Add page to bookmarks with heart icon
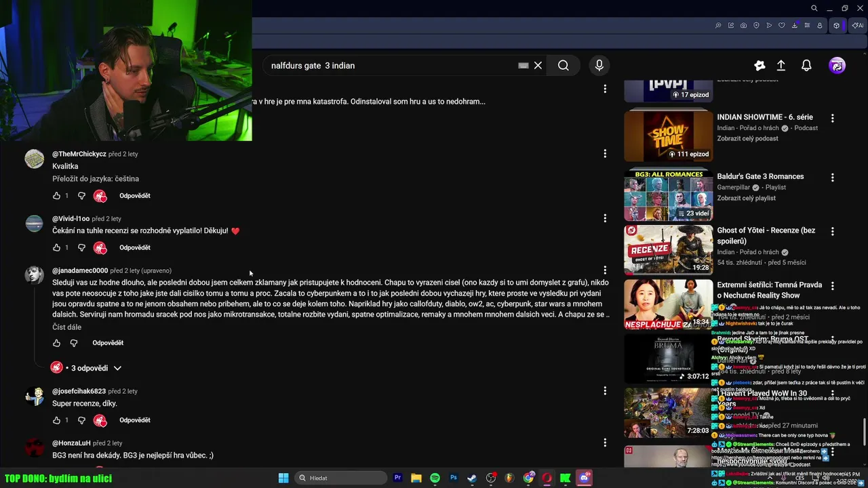868x488 pixels. [x=782, y=26]
